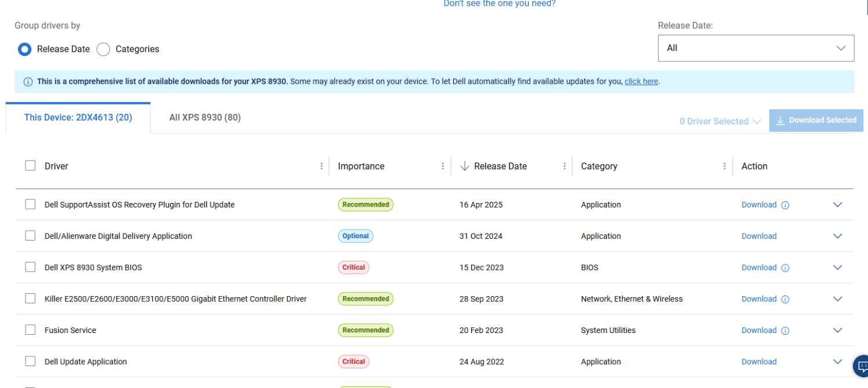
Task: Expand Dell/Alienware Digital Delivery row details
Action: 837,236
